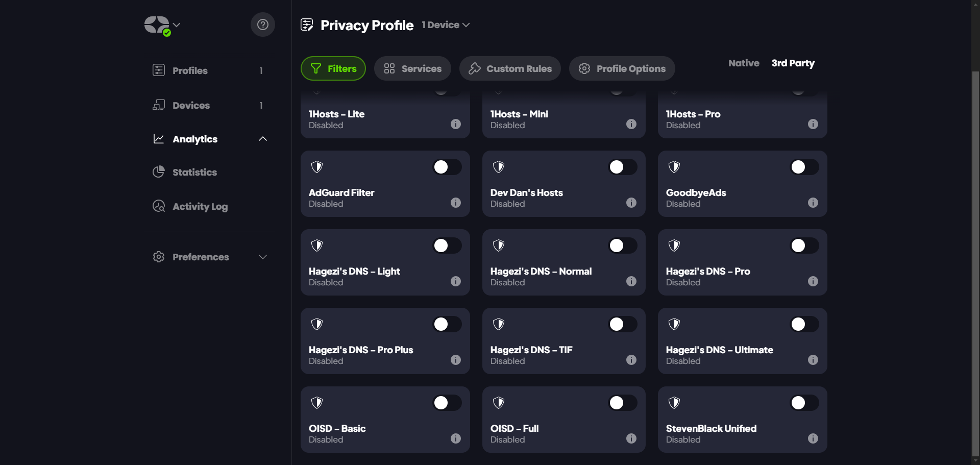
Task: Enable the Dev Dan's Hosts toggle
Action: click(x=622, y=167)
